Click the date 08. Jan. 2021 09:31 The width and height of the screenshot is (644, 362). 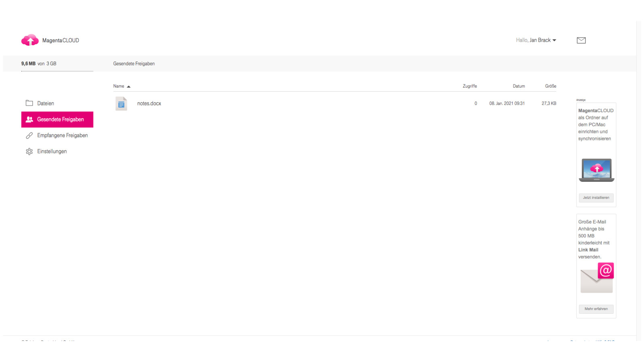click(507, 103)
